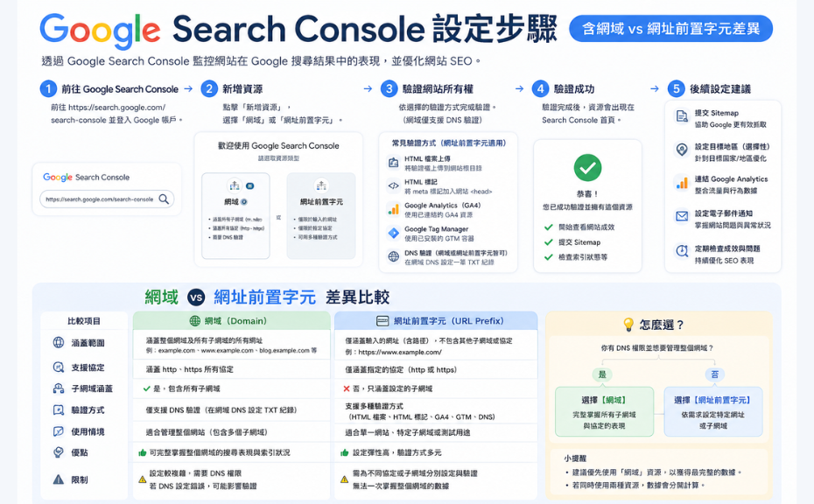Click the https://search.google.com/ link in step 1

116,108
